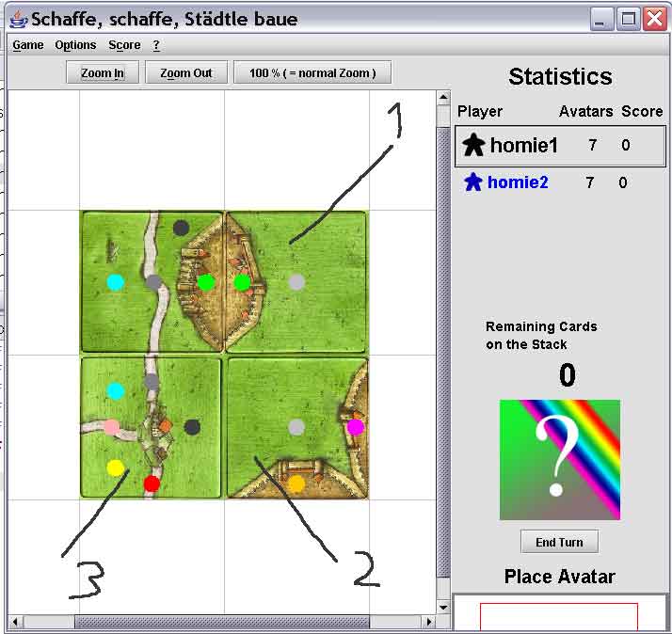Viewport: 672px width, 634px height.
Task: Click the board's vertical scroll up arrow
Action: coord(443,98)
